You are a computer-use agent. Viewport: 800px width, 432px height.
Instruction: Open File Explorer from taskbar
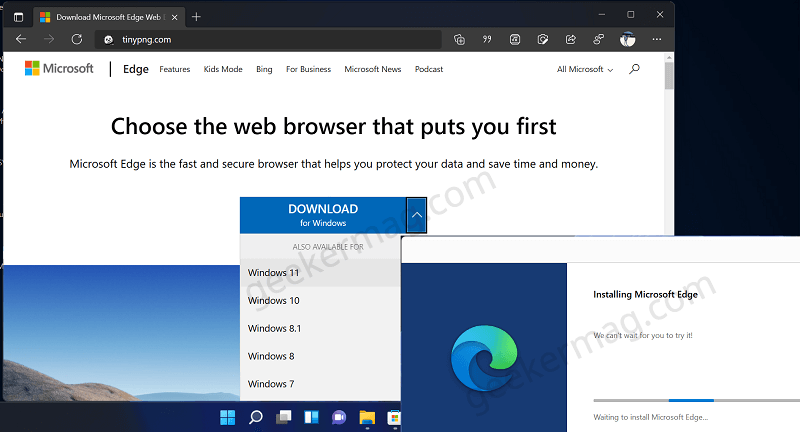(x=367, y=417)
